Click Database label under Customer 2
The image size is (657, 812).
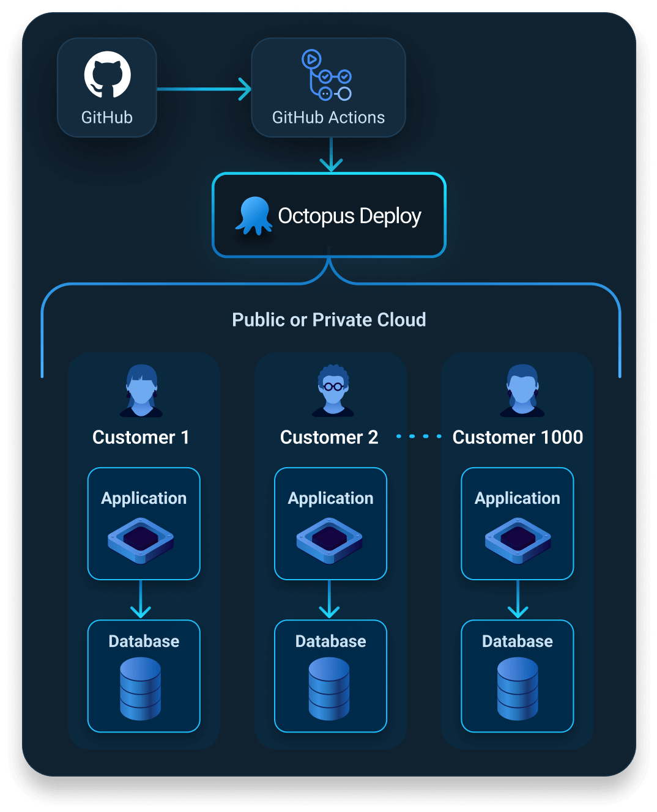click(x=330, y=641)
